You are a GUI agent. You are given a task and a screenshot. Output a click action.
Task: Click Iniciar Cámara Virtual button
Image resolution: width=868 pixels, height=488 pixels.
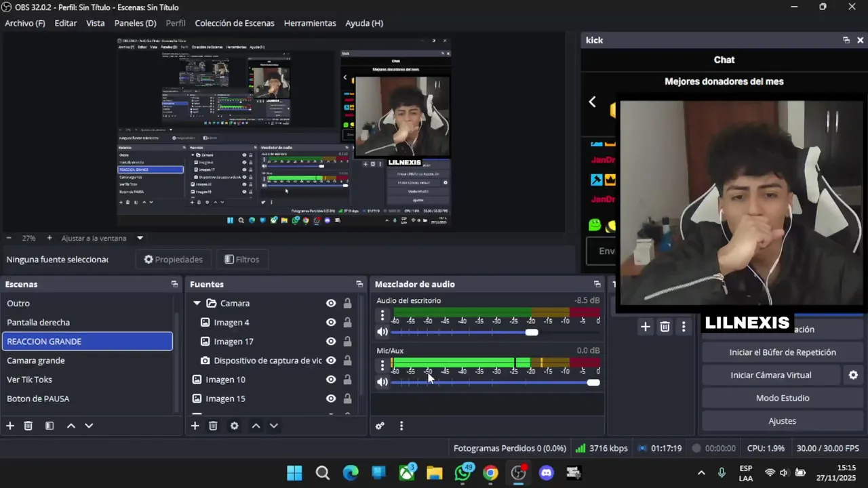coord(771,375)
